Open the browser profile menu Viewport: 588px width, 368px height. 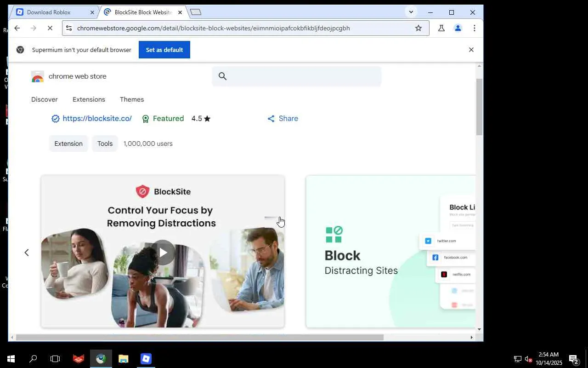458,28
